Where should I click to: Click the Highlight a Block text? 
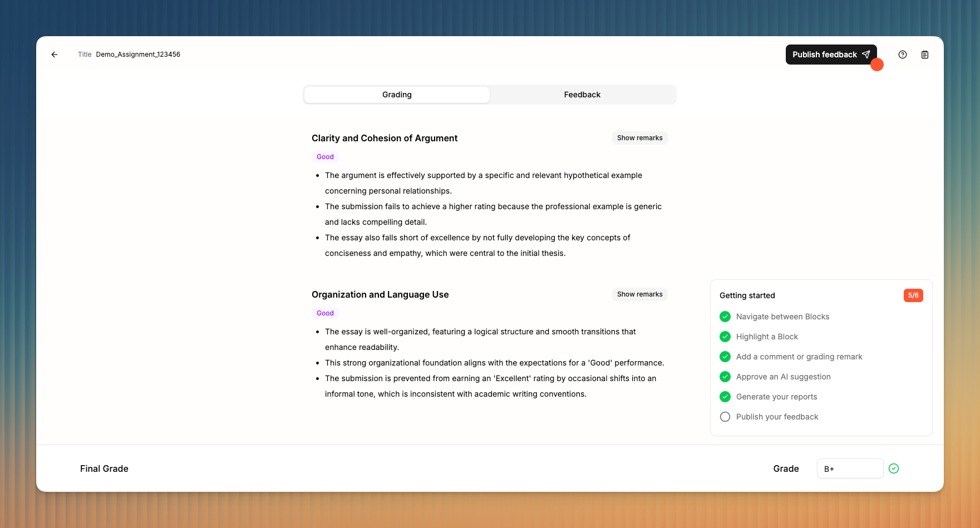[767, 337]
